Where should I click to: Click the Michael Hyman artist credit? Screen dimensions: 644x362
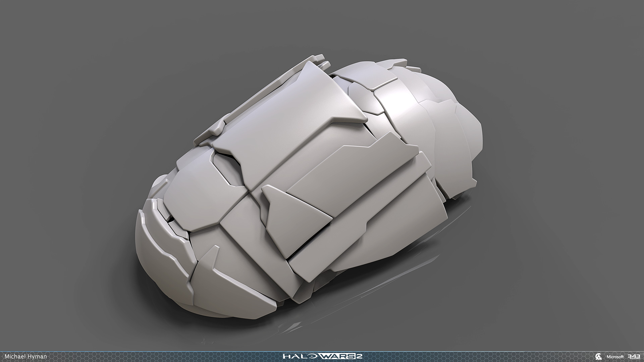(25, 357)
